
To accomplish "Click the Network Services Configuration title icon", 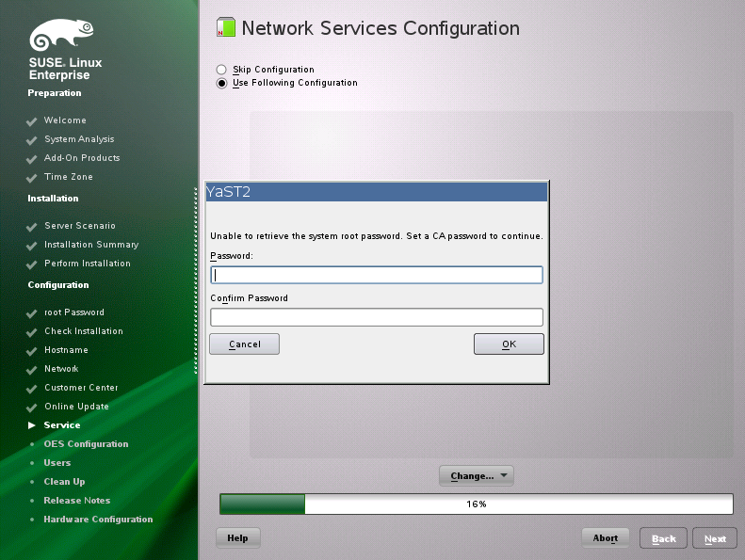I will point(226,27).
